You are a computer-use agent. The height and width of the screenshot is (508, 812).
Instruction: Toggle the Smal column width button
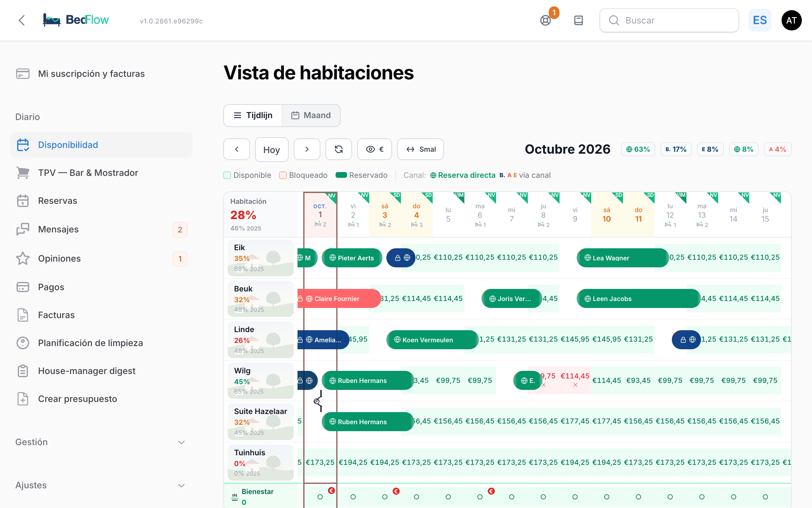[x=420, y=149]
